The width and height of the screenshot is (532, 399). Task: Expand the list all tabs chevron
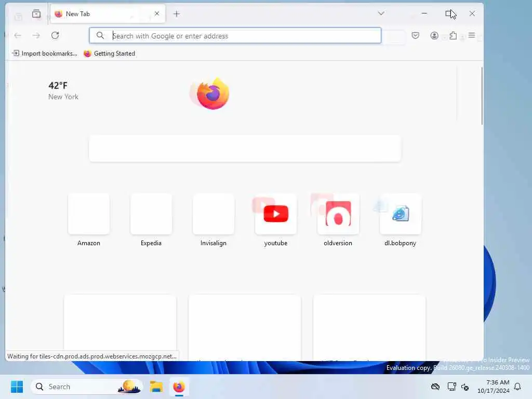[381, 14]
